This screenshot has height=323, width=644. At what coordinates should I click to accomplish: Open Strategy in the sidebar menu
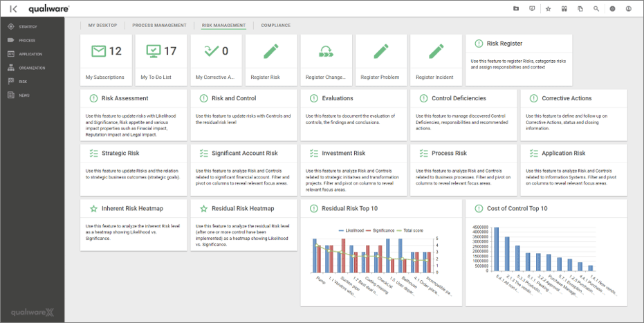tap(28, 27)
